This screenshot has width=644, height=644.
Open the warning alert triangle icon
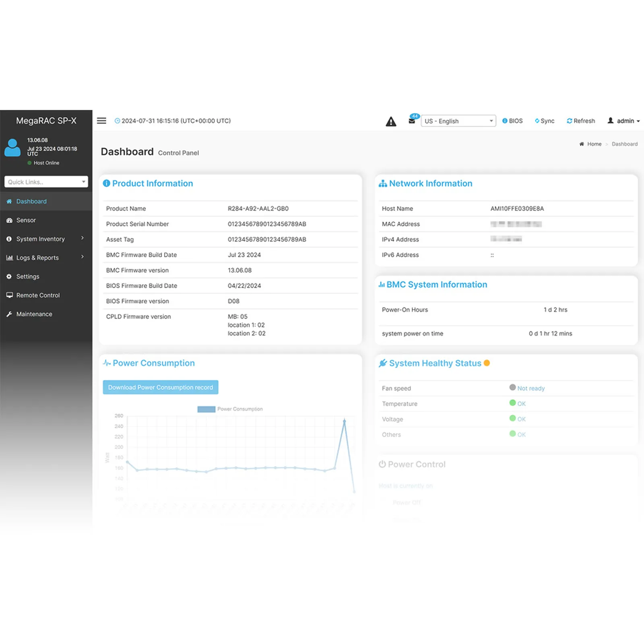point(391,122)
